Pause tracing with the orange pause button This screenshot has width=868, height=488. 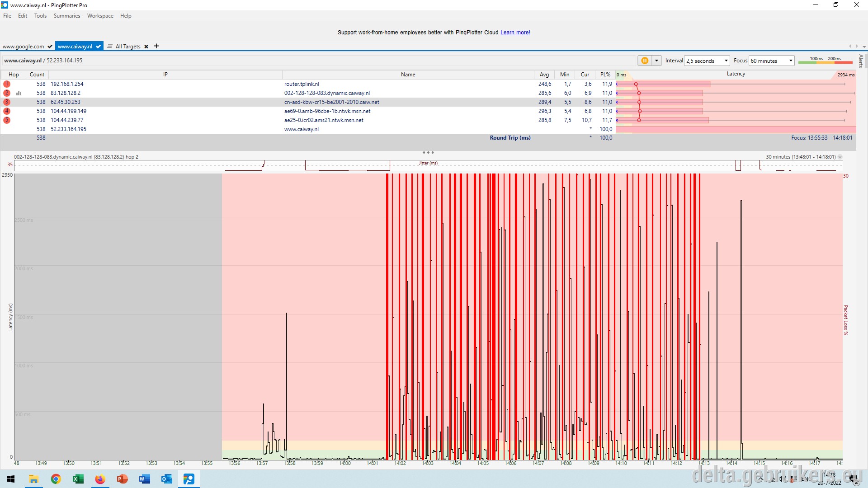645,61
